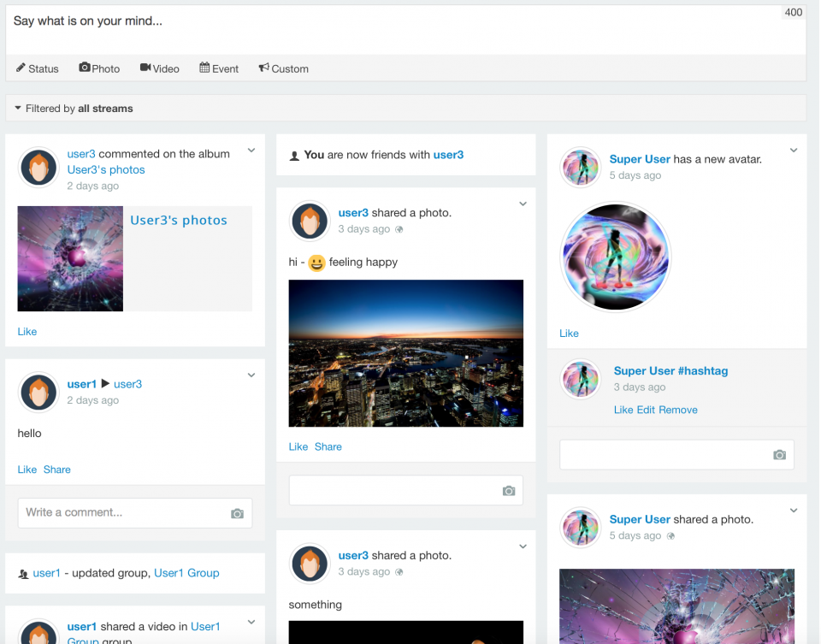The height and width of the screenshot is (644, 821).
Task: Expand options for user3 'something' photo post
Action: 523,547
